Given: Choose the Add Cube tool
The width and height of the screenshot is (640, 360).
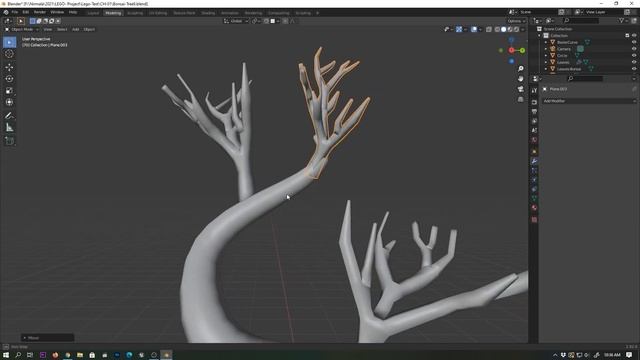Looking at the screenshot, I should pos(9,141).
